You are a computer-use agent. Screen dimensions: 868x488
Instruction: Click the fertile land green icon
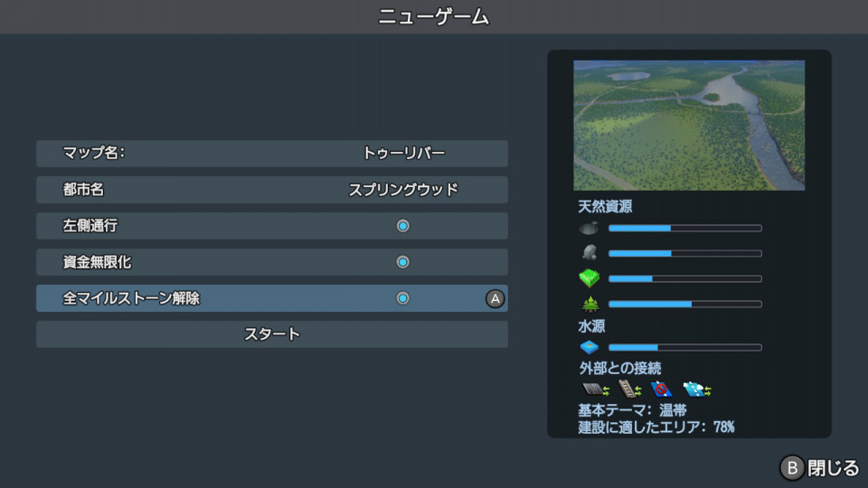click(x=589, y=277)
